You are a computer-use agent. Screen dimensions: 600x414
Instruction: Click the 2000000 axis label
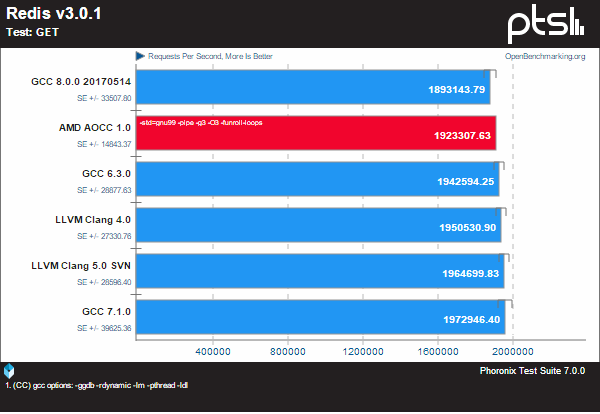pos(513,351)
